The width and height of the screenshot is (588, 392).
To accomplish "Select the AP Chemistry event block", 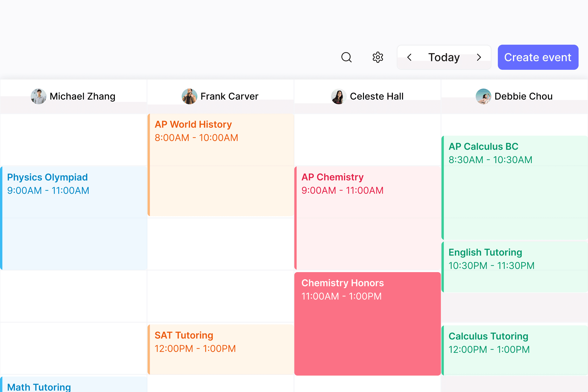I will (x=367, y=218).
